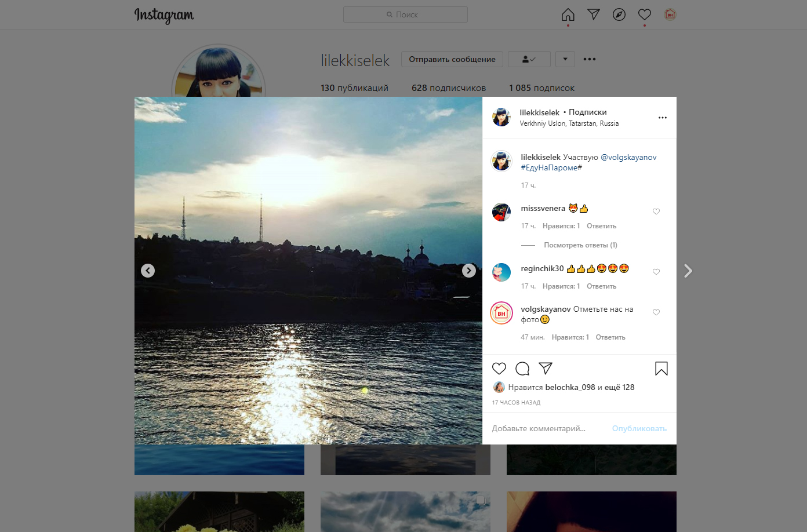The image size is (807, 532).
Task: Click Нравится: 1 under volgskayanov comment
Action: coord(570,337)
